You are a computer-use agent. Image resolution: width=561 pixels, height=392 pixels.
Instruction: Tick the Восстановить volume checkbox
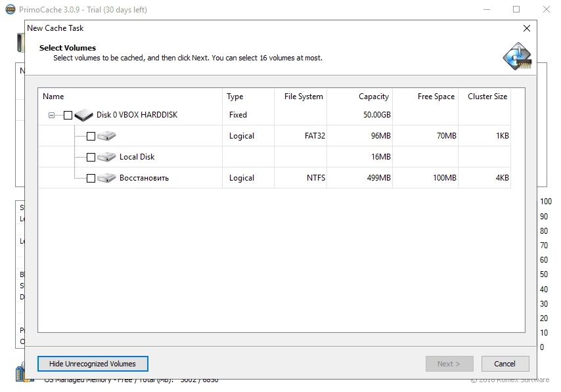pos(91,178)
